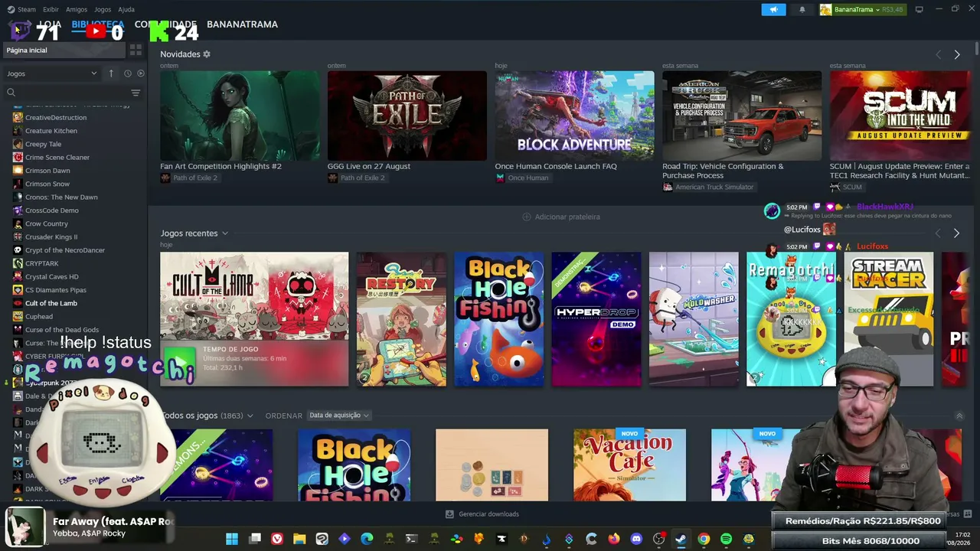Click the ready-to-play filter icon
This screenshot has width=980, height=551.
point(140,73)
